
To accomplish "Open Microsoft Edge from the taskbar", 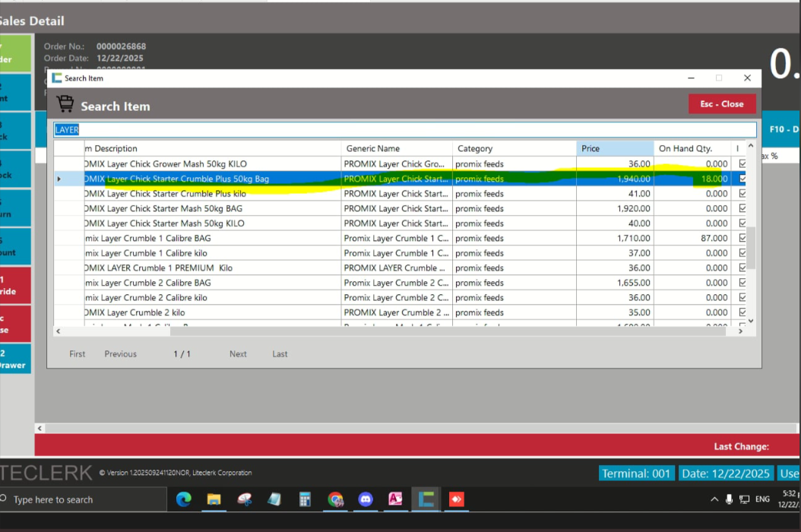I will coord(184,499).
